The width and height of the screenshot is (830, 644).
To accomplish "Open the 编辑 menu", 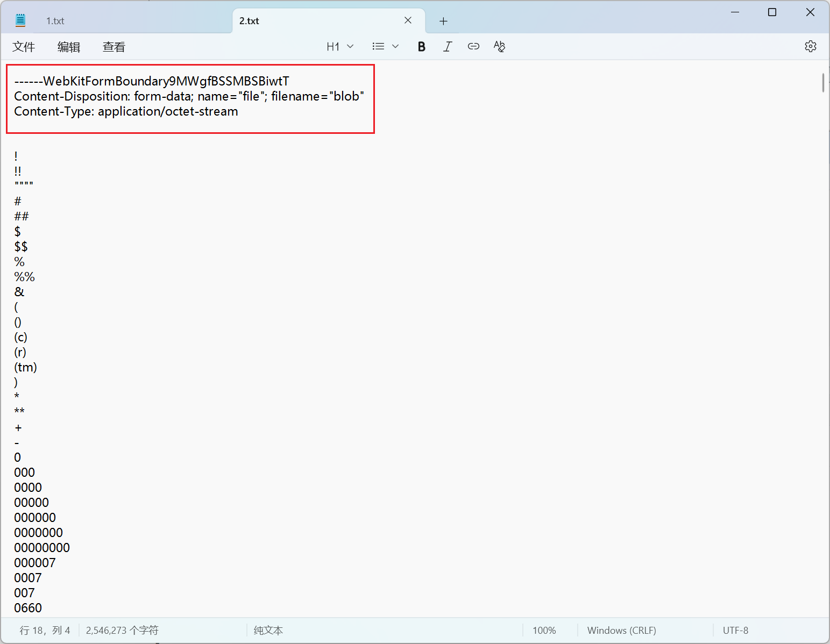I will click(x=69, y=47).
